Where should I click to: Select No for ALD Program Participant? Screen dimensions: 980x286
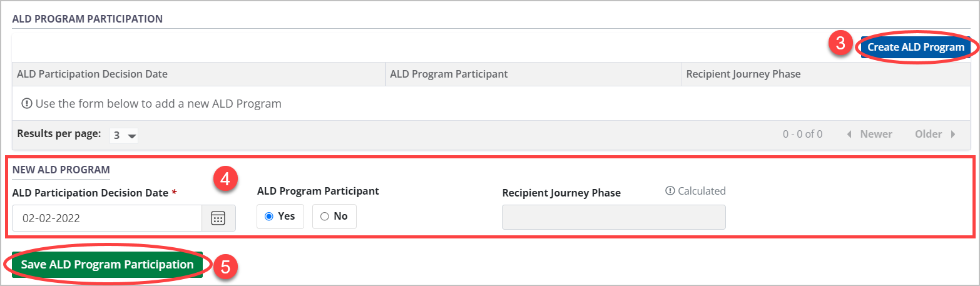pos(324,217)
